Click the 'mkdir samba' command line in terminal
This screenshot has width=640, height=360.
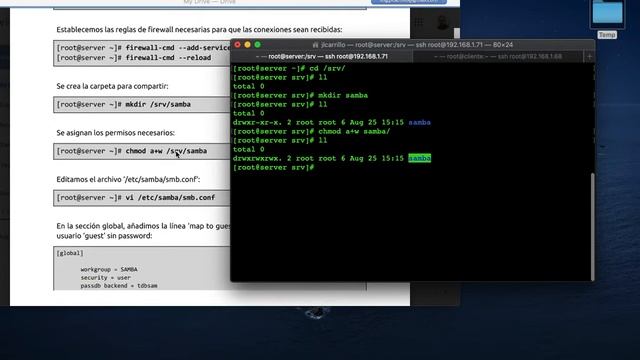pyautogui.click(x=300, y=96)
